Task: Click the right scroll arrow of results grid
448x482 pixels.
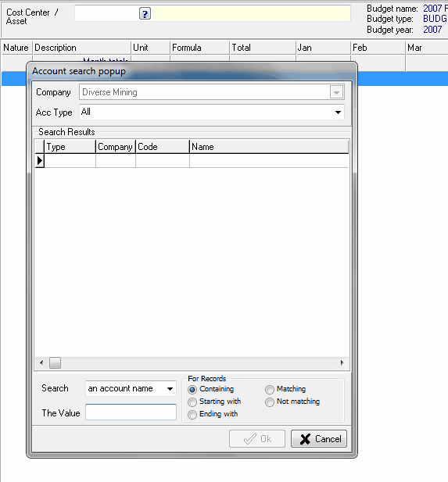Action: pos(342,362)
